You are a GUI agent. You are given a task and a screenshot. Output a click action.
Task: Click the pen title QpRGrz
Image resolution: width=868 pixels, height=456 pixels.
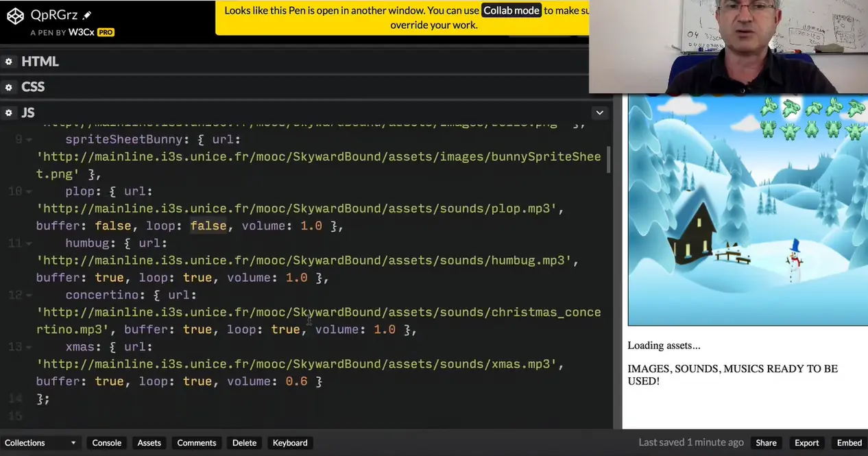click(x=54, y=14)
